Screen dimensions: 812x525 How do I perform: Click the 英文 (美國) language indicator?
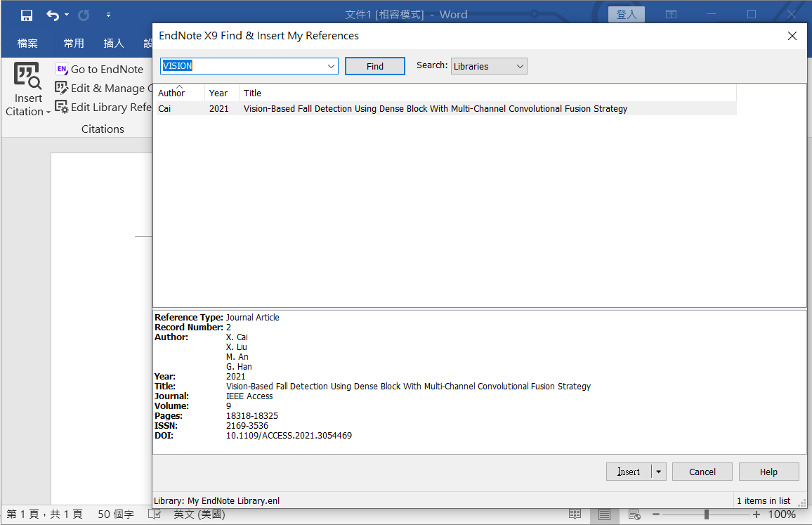pos(199,514)
